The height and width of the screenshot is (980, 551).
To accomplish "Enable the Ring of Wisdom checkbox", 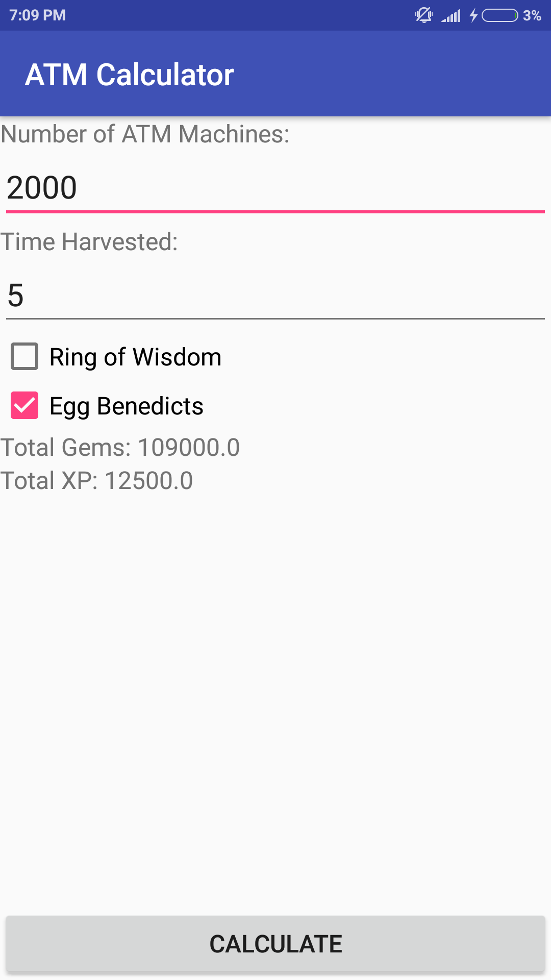I will pos(24,356).
